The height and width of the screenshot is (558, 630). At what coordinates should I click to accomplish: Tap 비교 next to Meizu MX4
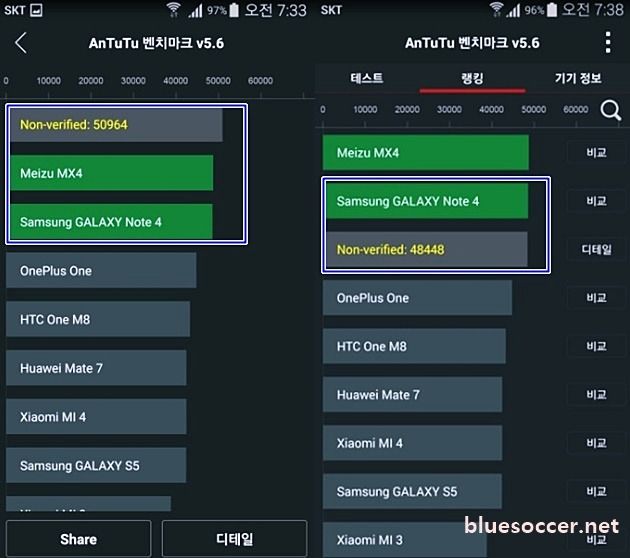pyautogui.click(x=596, y=153)
